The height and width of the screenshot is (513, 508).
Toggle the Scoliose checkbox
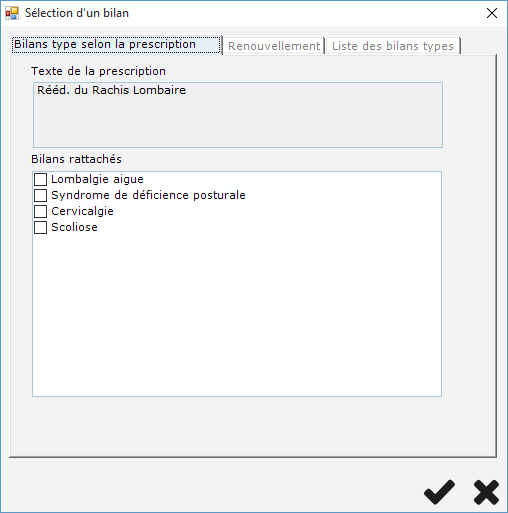coord(40,227)
